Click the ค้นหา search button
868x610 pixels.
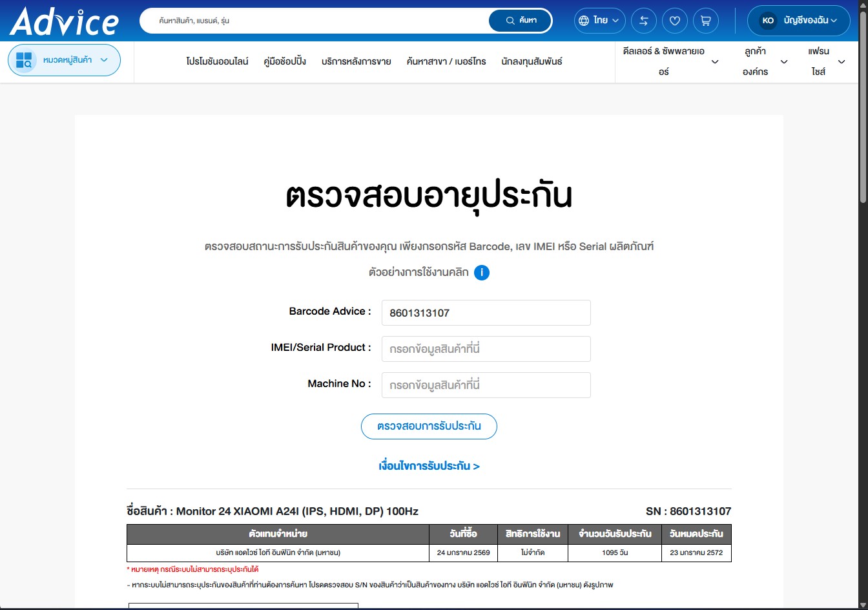click(x=521, y=21)
